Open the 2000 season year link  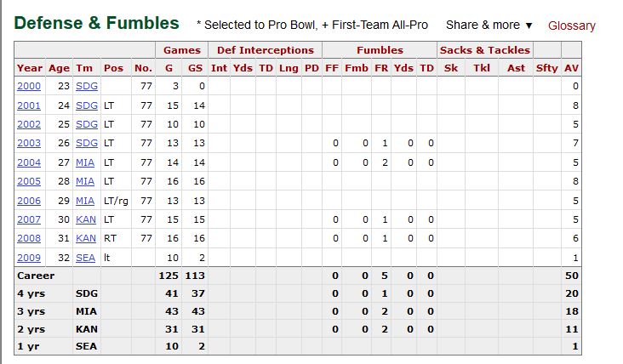tap(29, 86)
